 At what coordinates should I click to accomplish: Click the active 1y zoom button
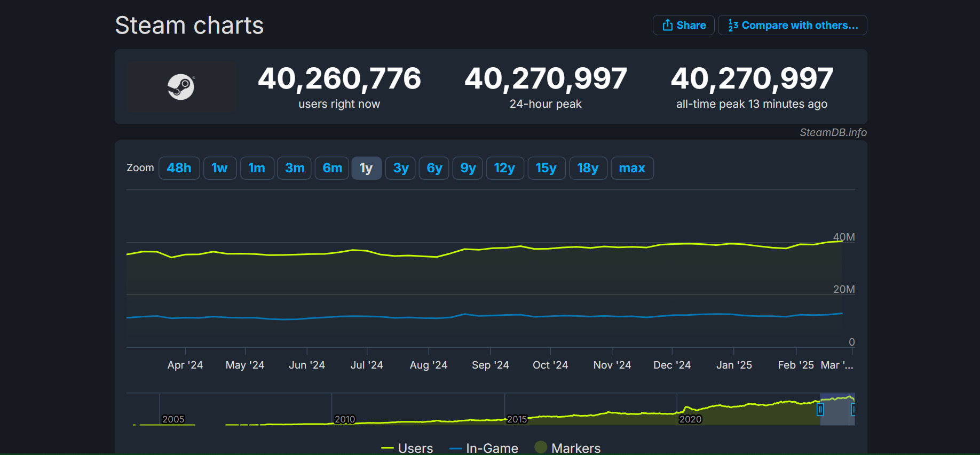coord(366,168)
